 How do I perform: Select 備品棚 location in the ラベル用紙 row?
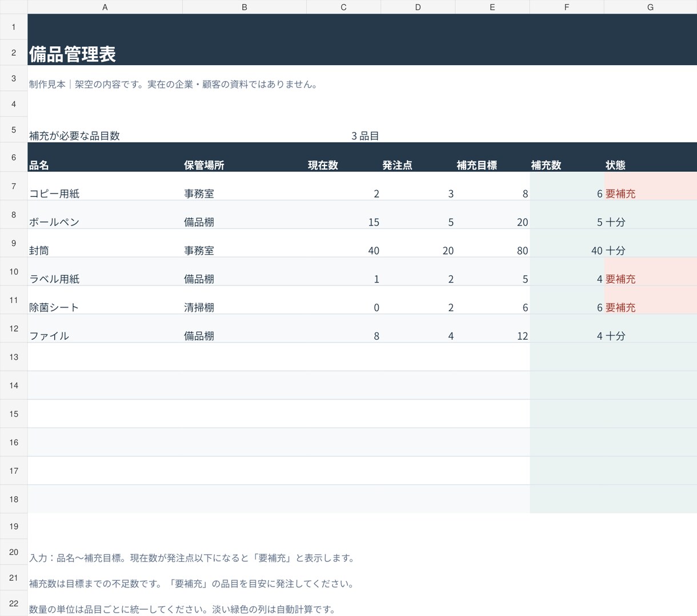(245, 272)
